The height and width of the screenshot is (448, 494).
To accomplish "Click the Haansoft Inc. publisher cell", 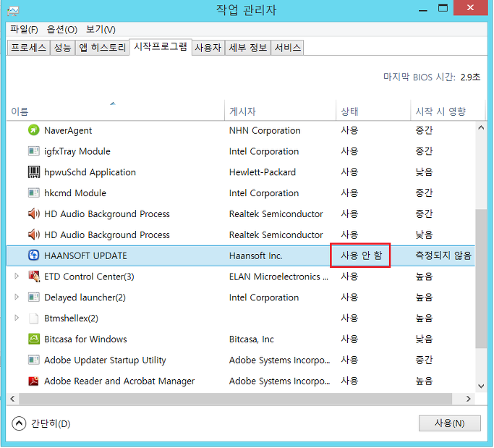I will tap(255, 255).
